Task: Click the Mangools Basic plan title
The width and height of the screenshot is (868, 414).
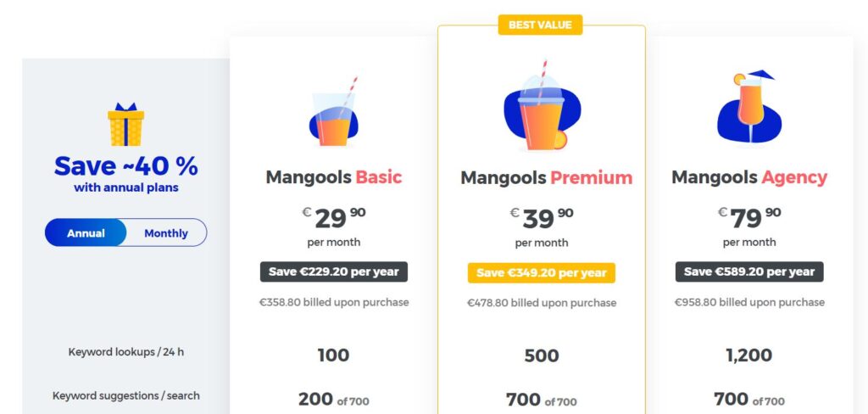Action: click(x=333, y=177)
